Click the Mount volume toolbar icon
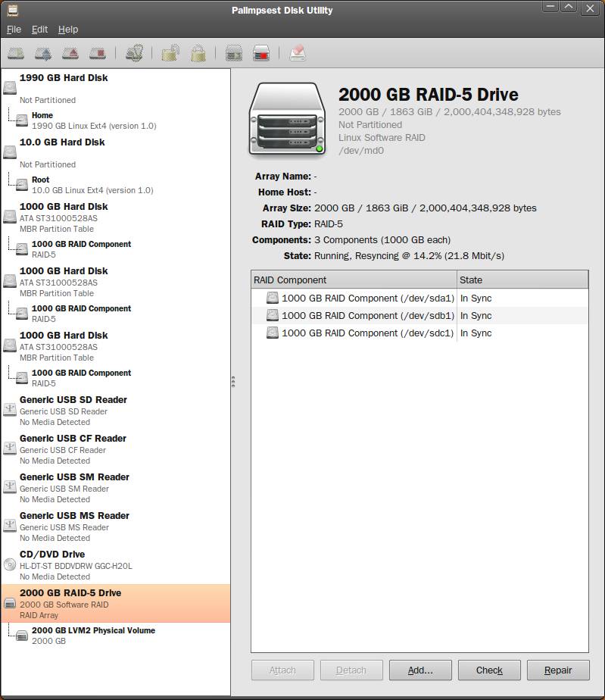Screen dimensions: 605x700 [16, 54]
